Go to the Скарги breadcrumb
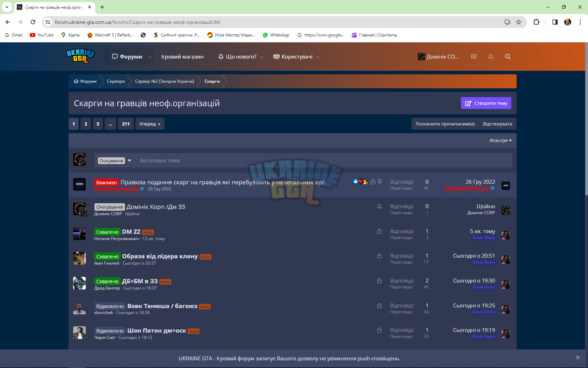Image resolution: width=588 pixels, height=368 pixels. [x=212, y=81]
